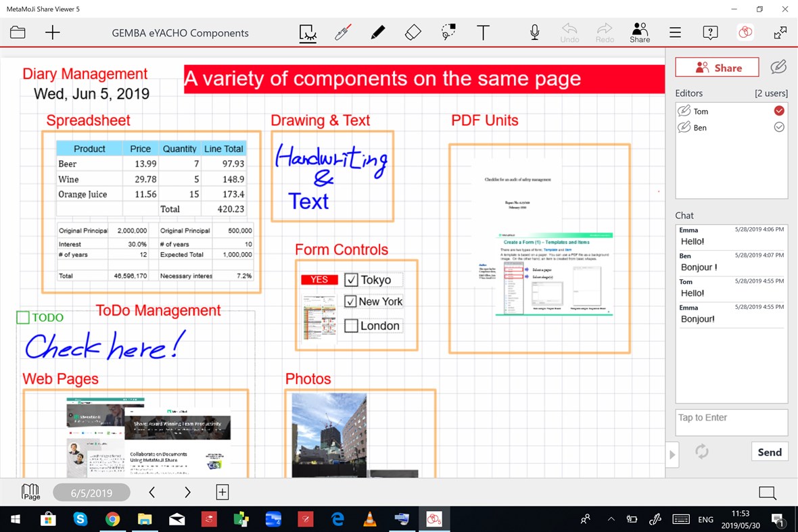This screenshot has height=532, width=798.
Task: Uncheck the Tokyo checkbox in Form Controls
Action: (x=351, y=279)
